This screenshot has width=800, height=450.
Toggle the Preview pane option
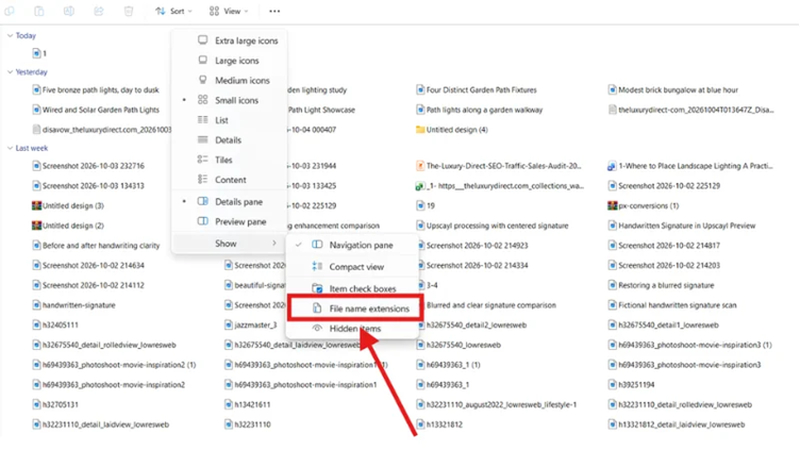point(230,222)
